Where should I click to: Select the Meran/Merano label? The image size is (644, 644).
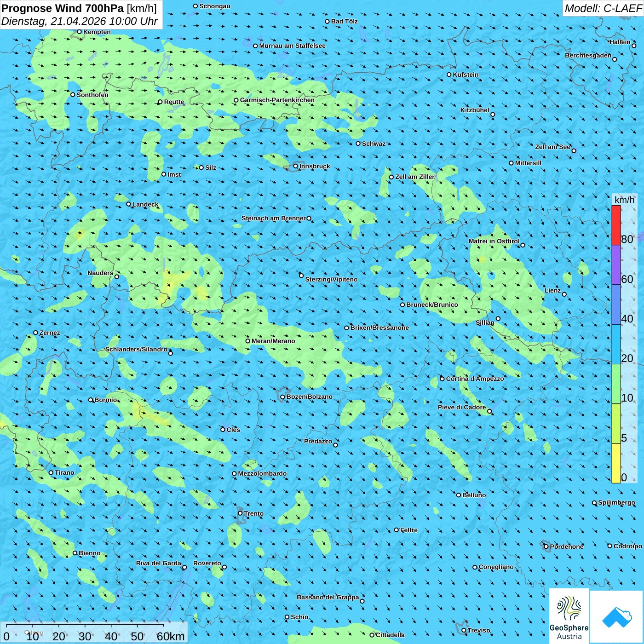(273, 341)
